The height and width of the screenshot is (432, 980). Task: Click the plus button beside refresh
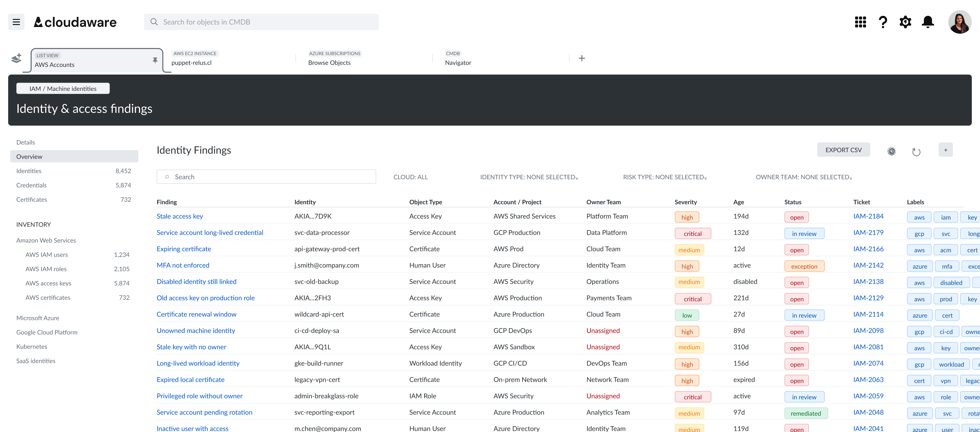(x=945, y=150)
